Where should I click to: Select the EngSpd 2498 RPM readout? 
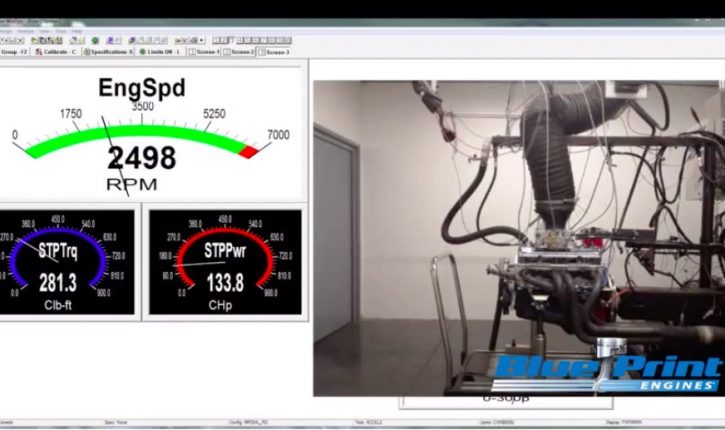[x=142, y=158]
